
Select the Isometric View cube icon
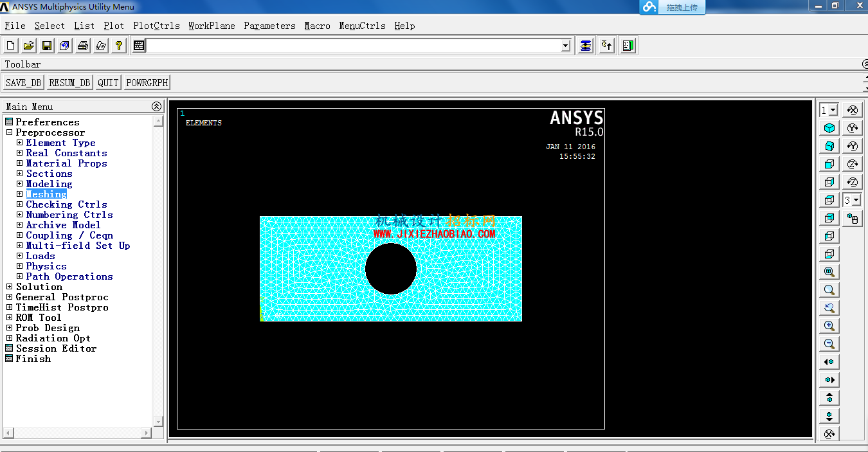[829, 128]
